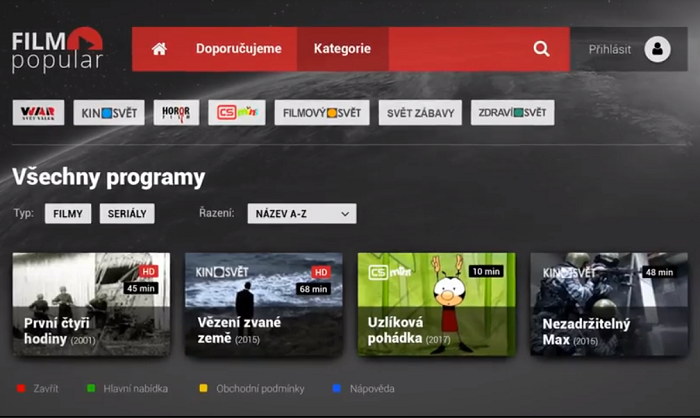Select the Horor Film channel logo

click(x=176, y=112)
